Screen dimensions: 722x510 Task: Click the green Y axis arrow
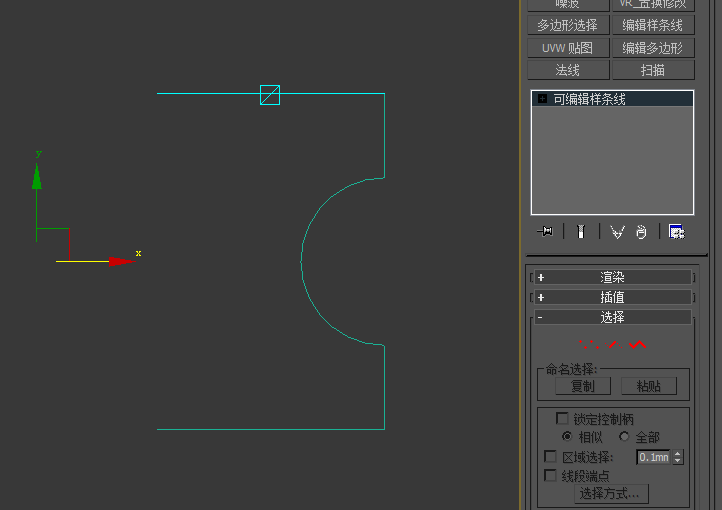(x=37, y=176)
